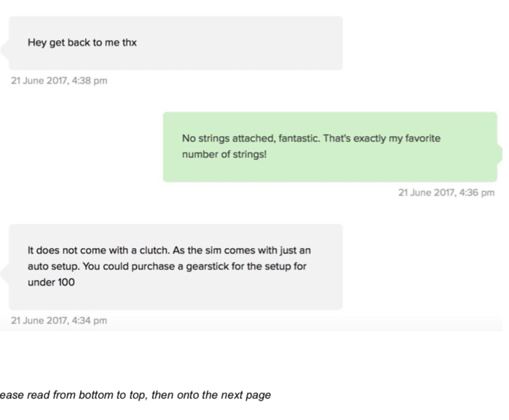
Task: Click the "under 100" text line
Action: click(x=51, y=282)
